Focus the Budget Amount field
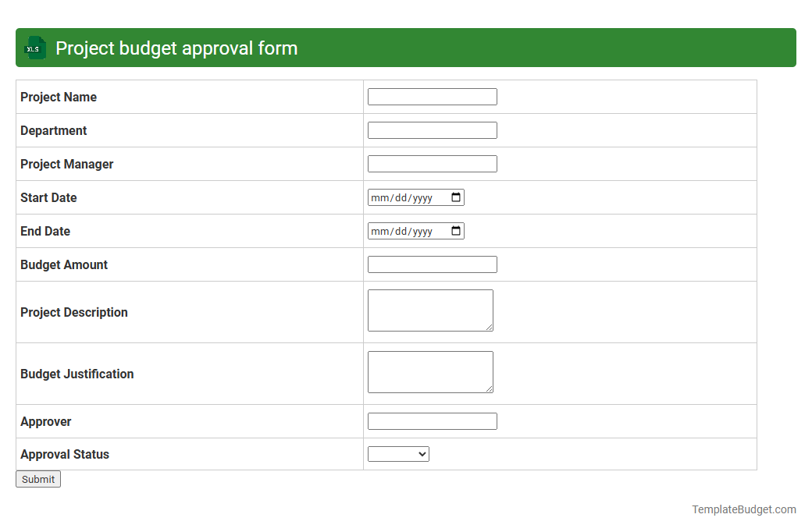The image size is (812, 532). (432, 264)
